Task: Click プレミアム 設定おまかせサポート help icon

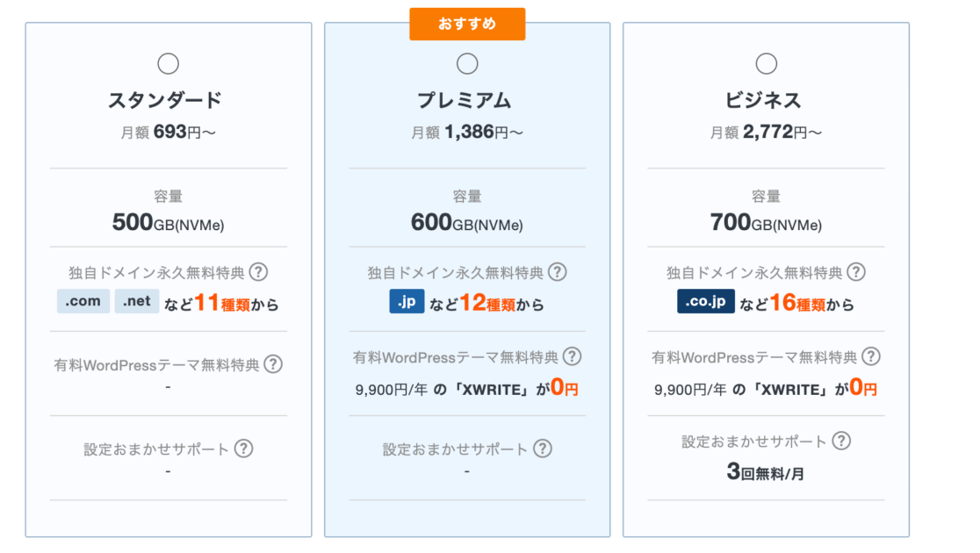Action: [x=543, y=449]
